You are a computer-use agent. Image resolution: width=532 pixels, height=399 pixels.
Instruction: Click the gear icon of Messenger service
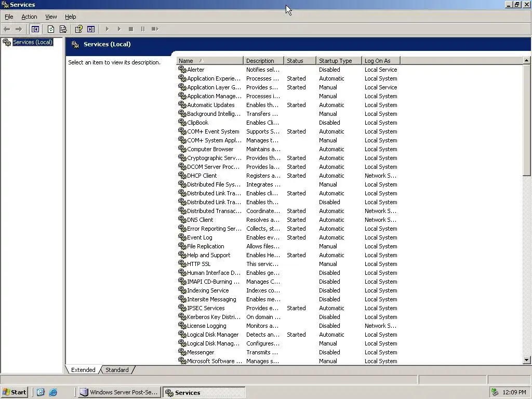(182, 352)
